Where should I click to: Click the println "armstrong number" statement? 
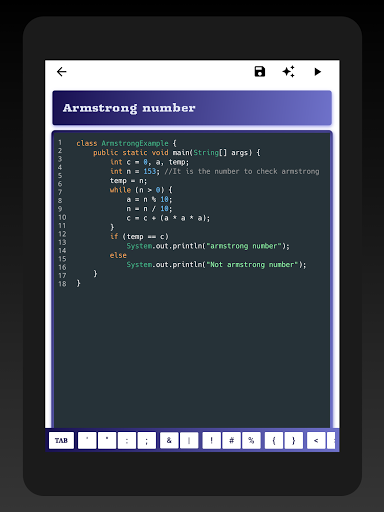coord(208,246)
